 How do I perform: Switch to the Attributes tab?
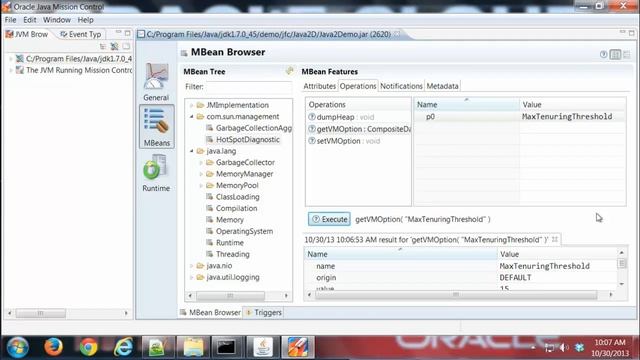(320, 86)
